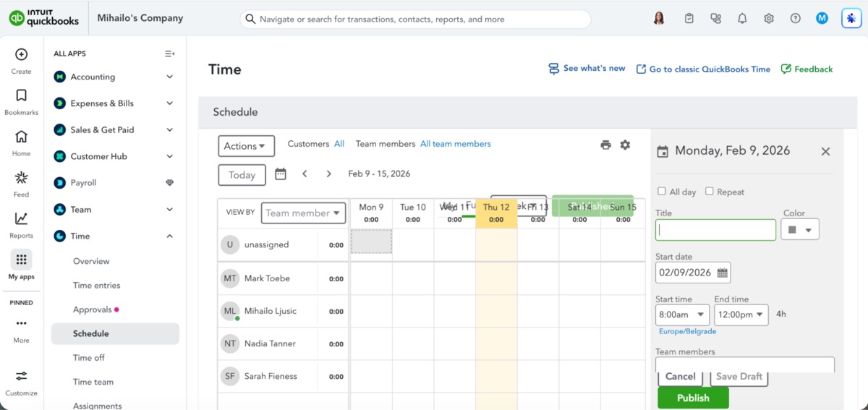Click the Today button
The image size is (868, 410).
pyautogui.click(x=242, y=175)
